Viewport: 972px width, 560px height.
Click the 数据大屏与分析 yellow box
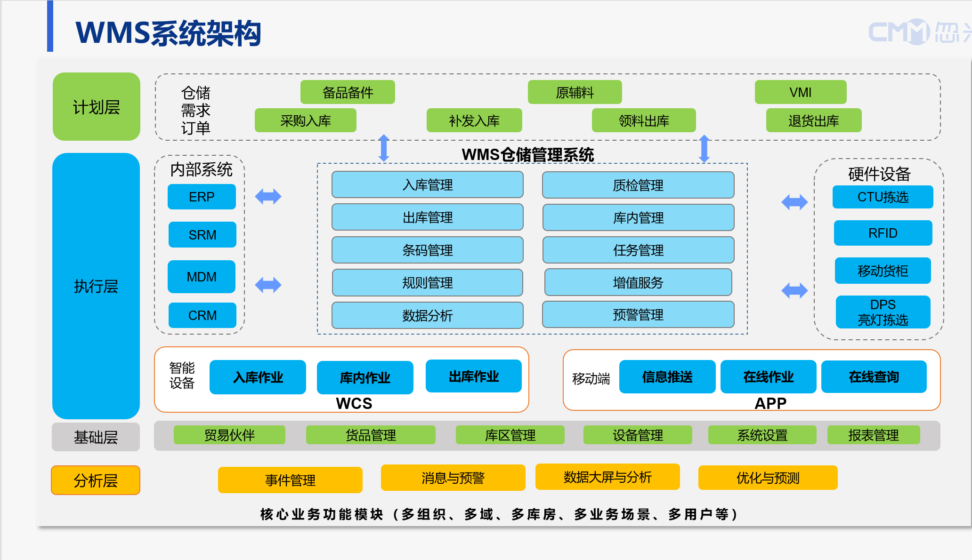(607, 477)
